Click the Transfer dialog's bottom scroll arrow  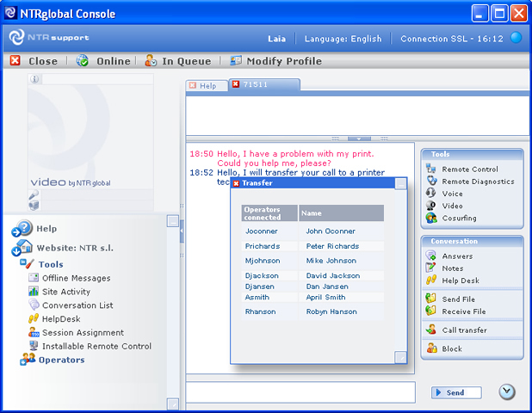coord(400,357)
